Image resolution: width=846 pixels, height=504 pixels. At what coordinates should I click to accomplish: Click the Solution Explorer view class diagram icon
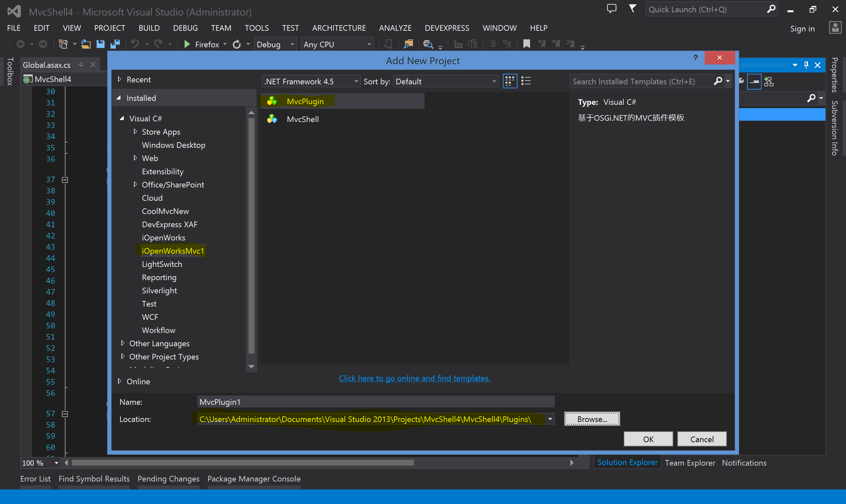[769, 81]
